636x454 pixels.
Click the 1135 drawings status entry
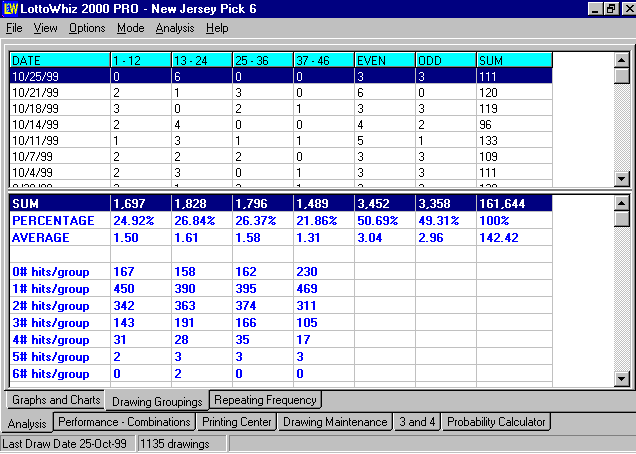182,443
